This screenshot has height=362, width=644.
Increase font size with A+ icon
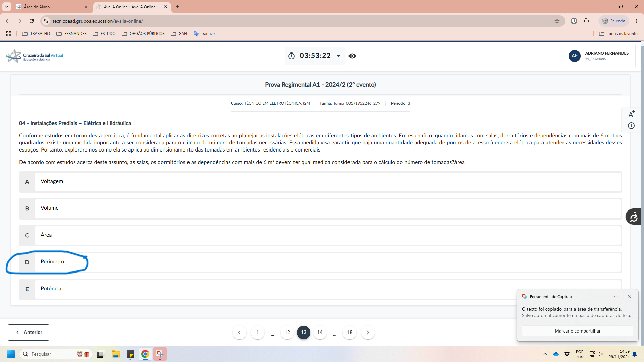(x=631, y=114)
